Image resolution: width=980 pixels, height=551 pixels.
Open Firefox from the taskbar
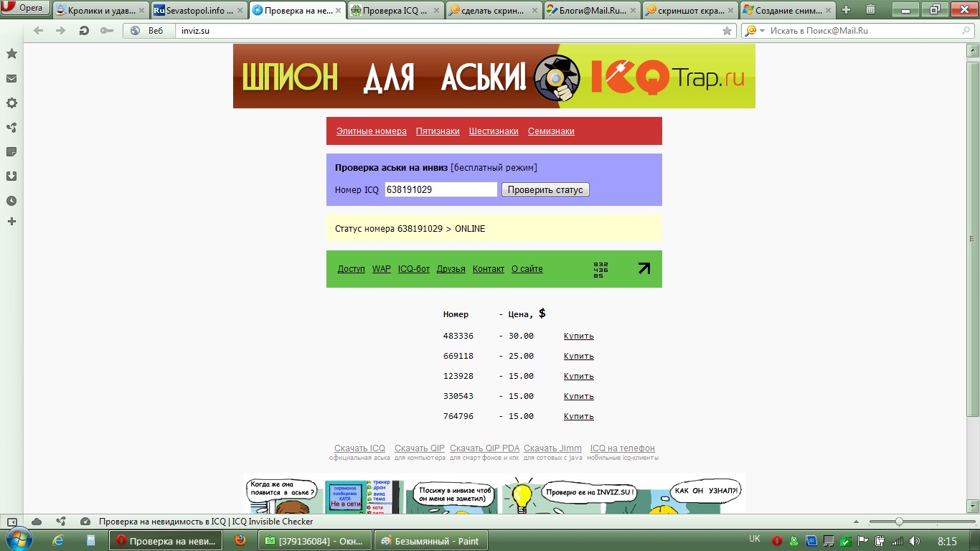(x=240, y=540)
